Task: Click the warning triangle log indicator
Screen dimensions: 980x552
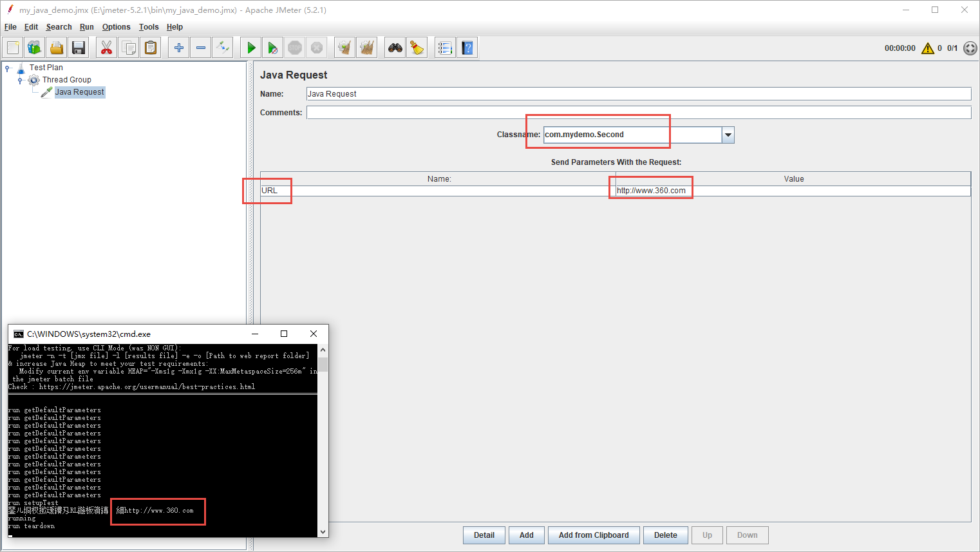Action: pos(927,48)
